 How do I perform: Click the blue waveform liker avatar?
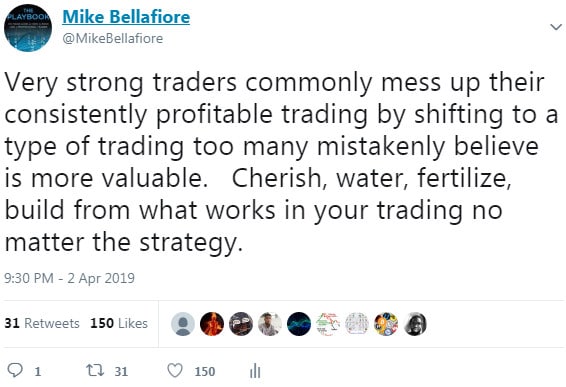(x=299, y=324)
